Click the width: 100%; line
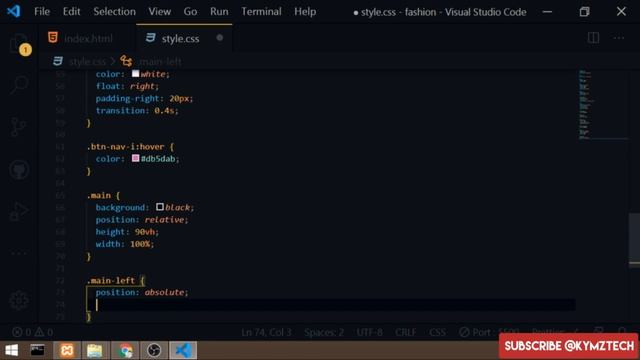Screen dimensions: 640x360 tap(125, 244)
